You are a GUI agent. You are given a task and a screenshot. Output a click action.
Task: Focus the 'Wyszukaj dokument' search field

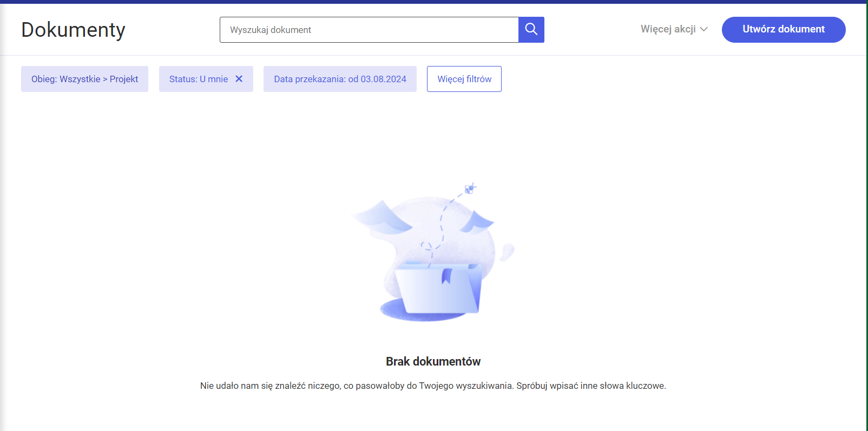click(369, 30)
